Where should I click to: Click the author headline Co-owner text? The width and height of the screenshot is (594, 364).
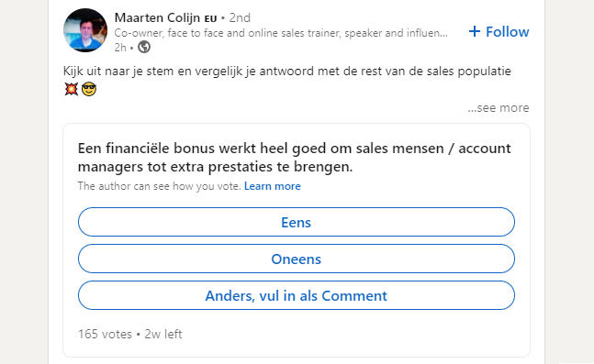pyautogui.click(x=281, y=33)
